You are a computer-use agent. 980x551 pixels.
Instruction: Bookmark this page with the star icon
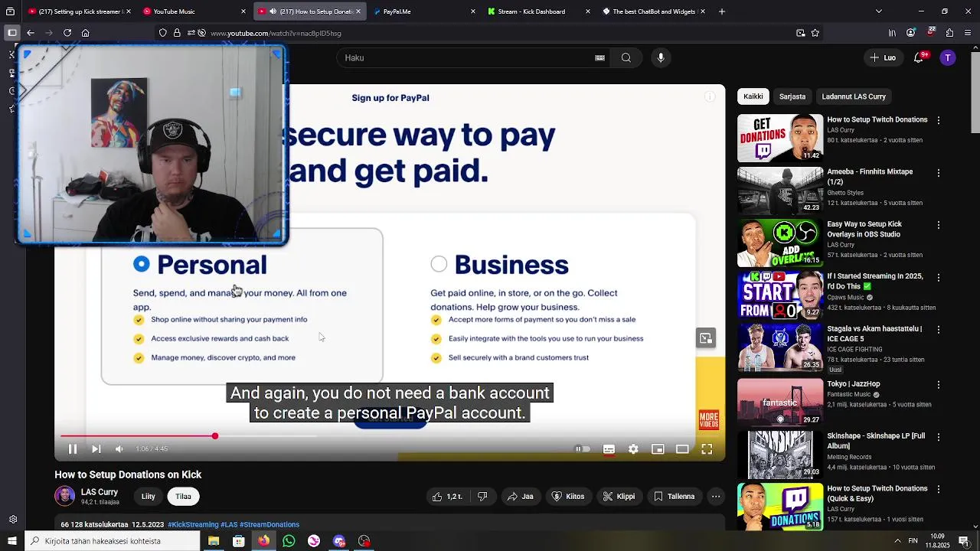tap(815, 33)
